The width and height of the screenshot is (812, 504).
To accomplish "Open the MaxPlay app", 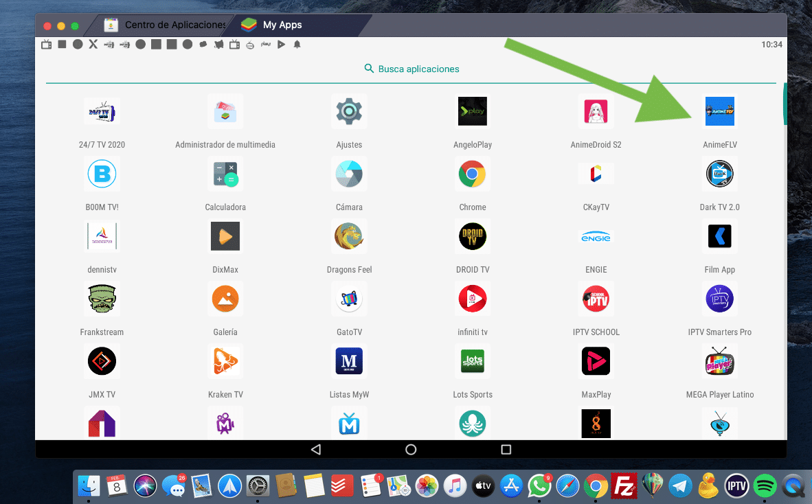I will point(596,361).
